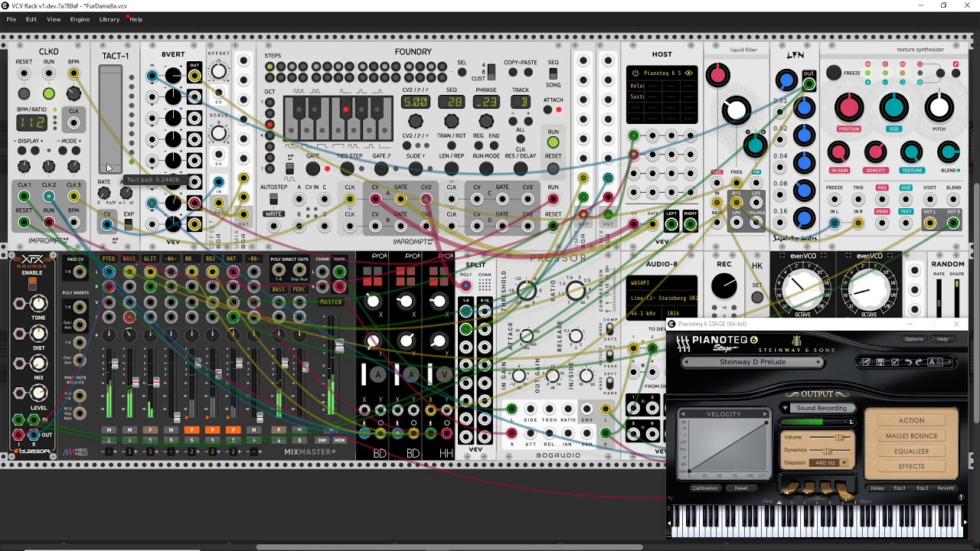The height and width of the screenshot is (551, 980).
Task: Click the OFFSET knob on BGA module
Action: click(x=219, y=73)
